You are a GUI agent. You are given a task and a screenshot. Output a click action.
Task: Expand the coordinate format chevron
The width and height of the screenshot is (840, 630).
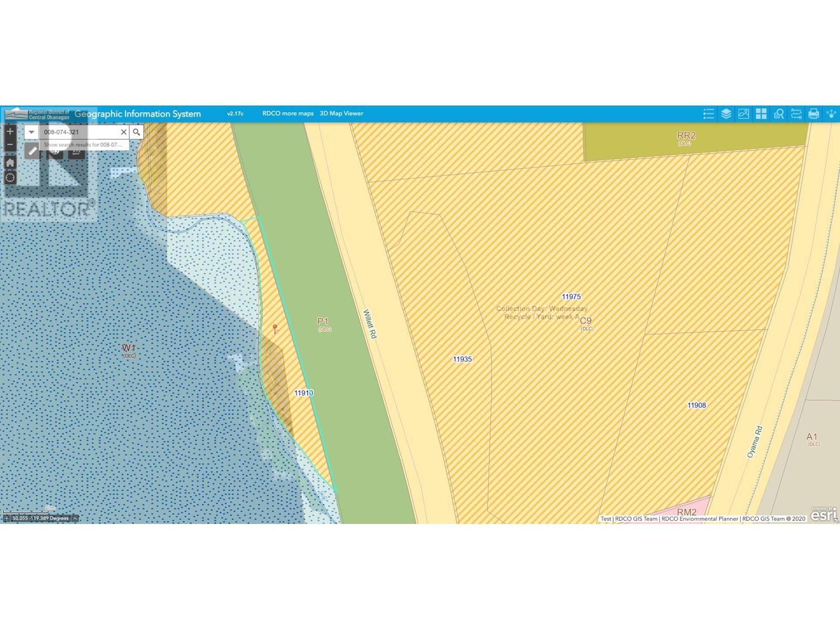click(75, 518)
